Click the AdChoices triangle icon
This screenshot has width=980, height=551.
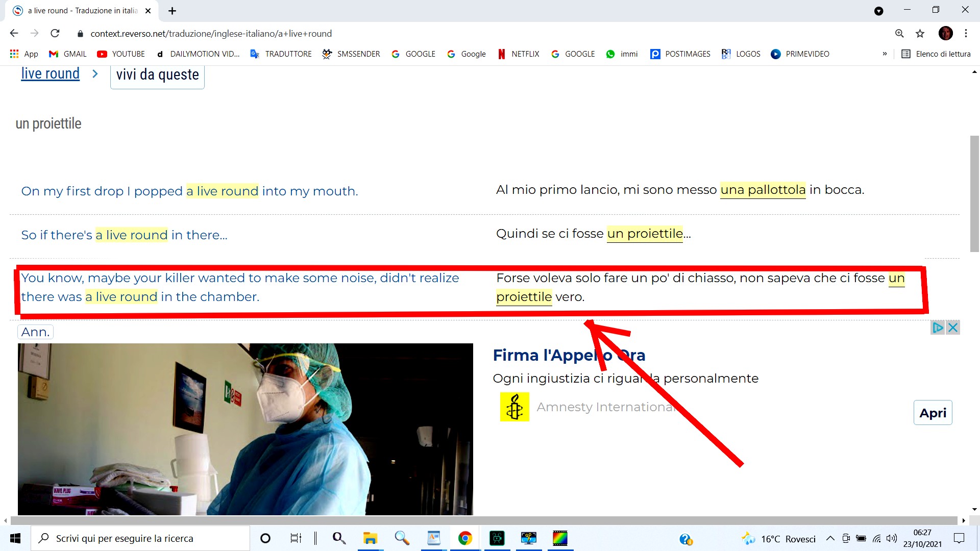click(x=938, y=328)
